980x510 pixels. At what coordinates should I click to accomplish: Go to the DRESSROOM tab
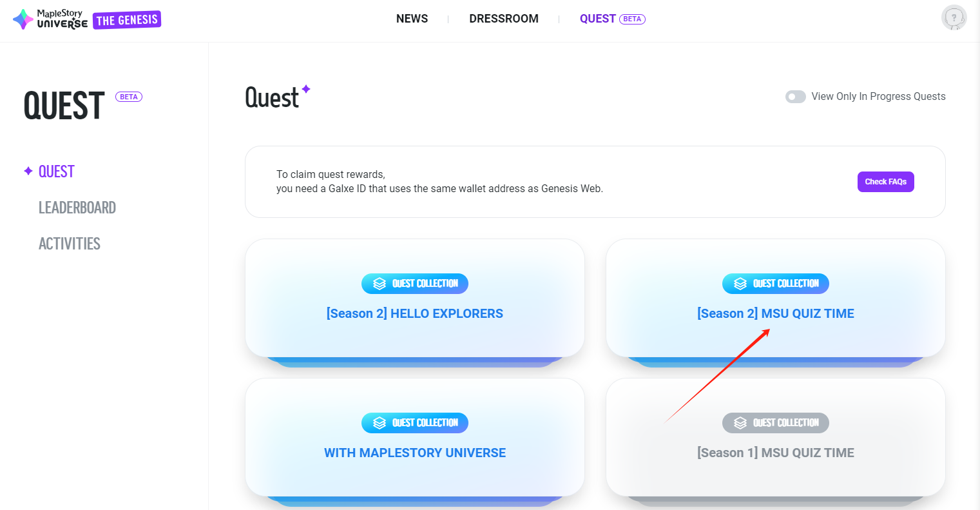point(504,19)
